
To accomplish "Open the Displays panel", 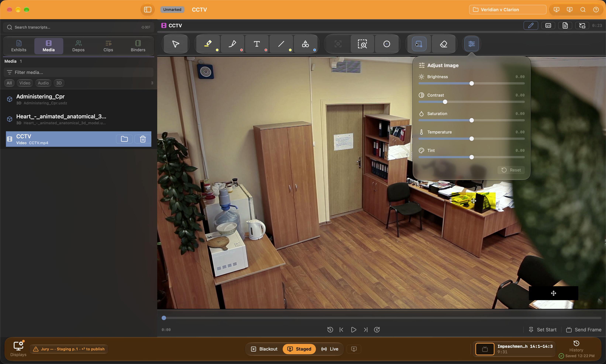I will (18, 349).
